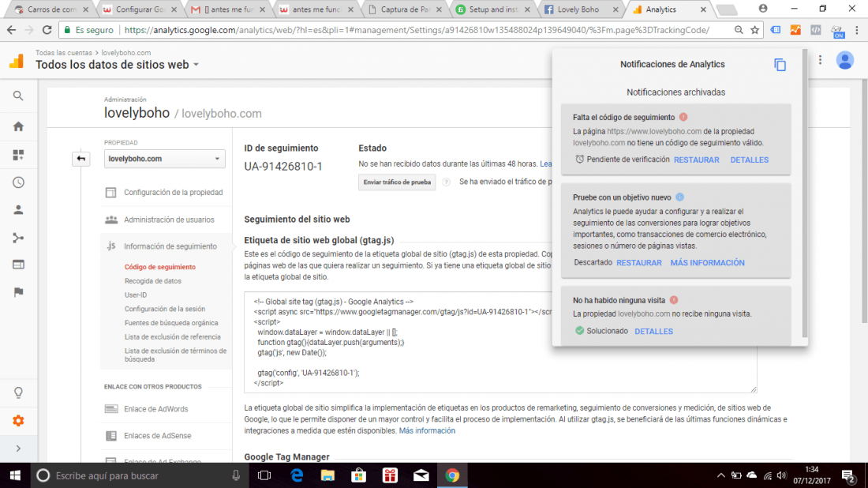Open the Acquisition icon in sidebar
Screen dimensions: 868x488
click(18, 238)
